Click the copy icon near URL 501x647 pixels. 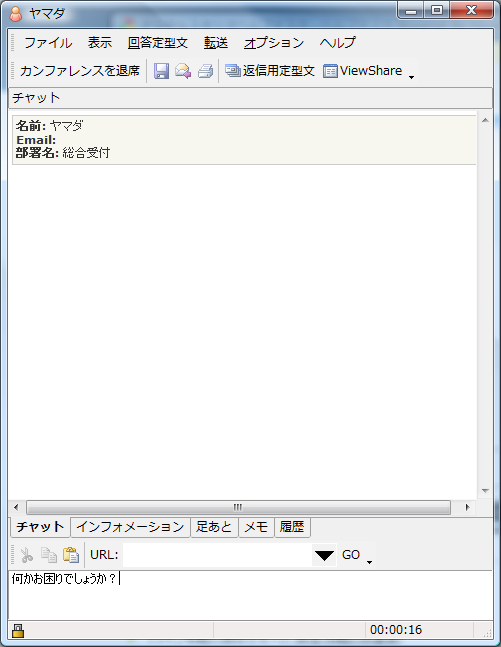(x=49, y=555)
